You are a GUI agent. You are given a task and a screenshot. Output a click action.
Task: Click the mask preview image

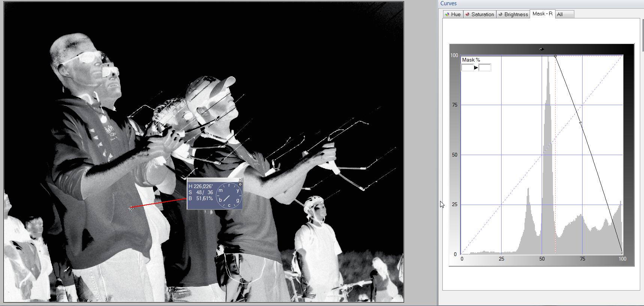tap(204, 152)
